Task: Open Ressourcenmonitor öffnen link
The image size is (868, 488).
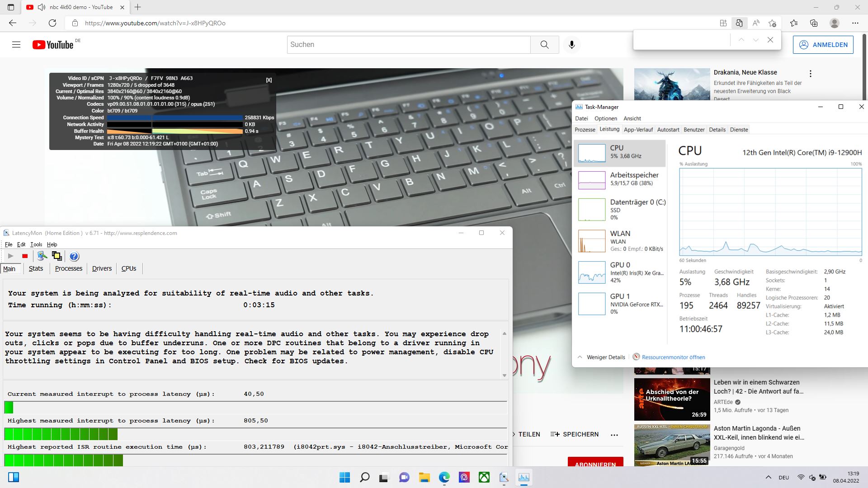Action: coord(673,357)
